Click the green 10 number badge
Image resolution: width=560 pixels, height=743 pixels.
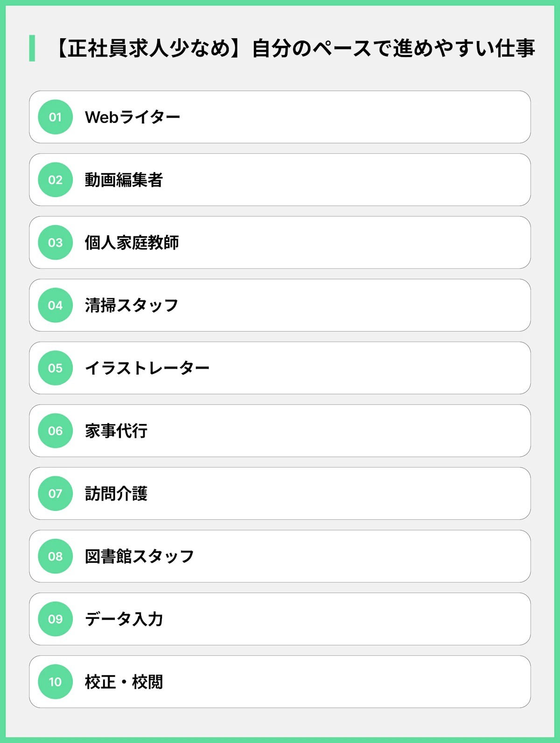(x=55, y=682)
